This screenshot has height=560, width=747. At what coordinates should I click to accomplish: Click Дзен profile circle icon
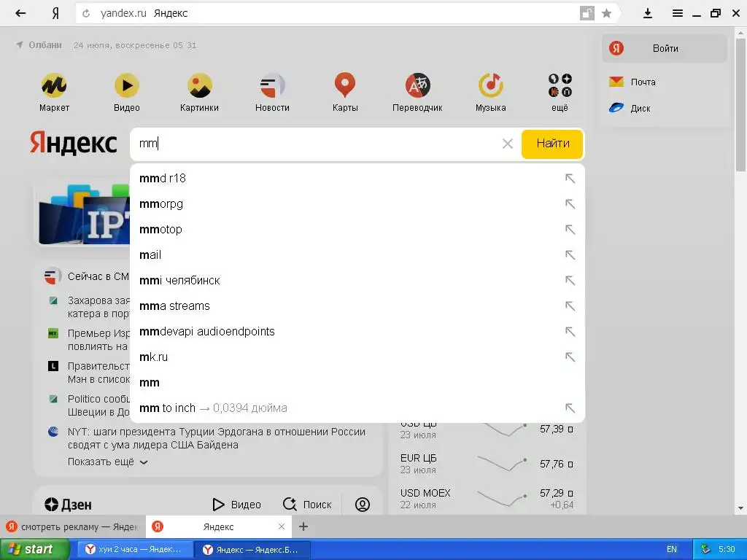click(363, 505)
